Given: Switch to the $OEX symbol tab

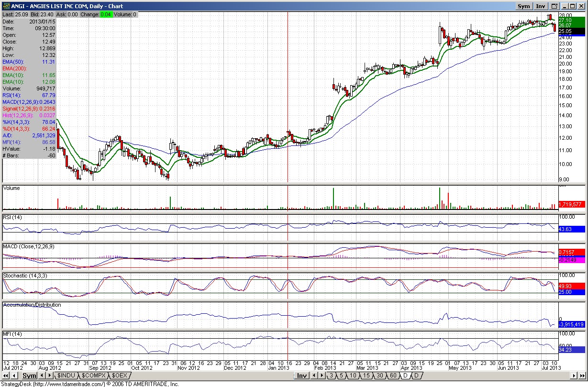Looking at the screenshot, I should click(x=119, y=376).
